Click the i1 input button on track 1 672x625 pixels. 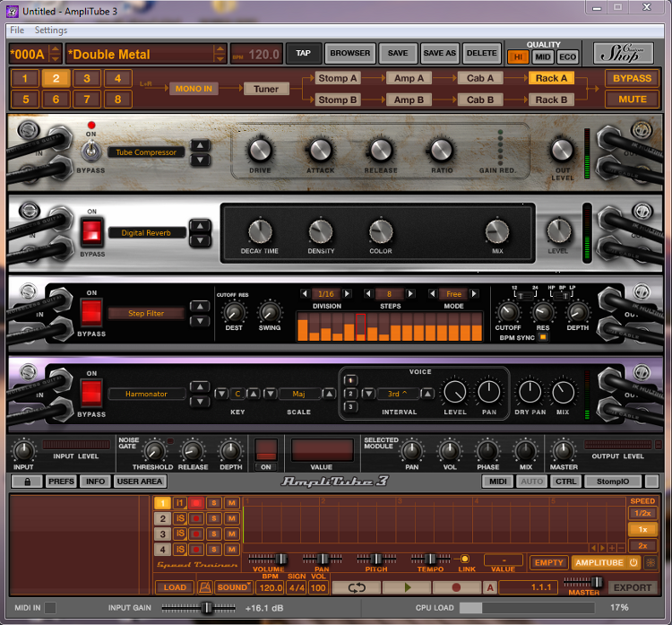tap(179, 503)
